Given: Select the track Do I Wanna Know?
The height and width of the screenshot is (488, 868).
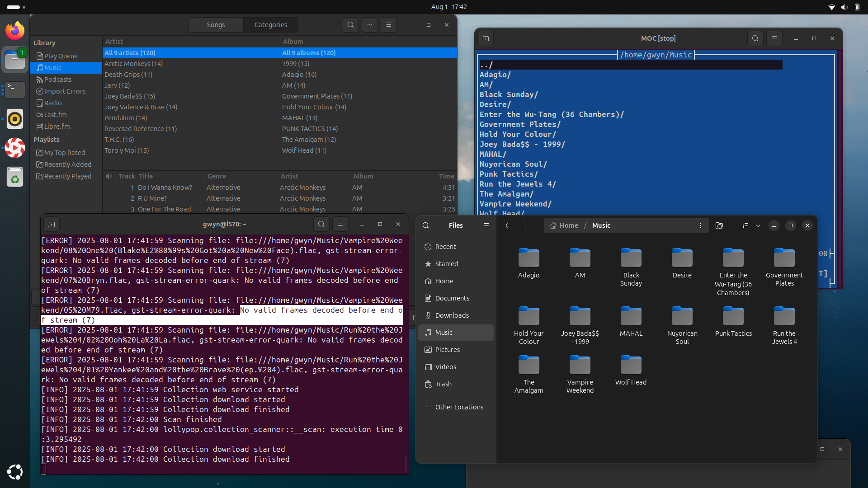Looking at the screenshot, I should tap(279, 188).
